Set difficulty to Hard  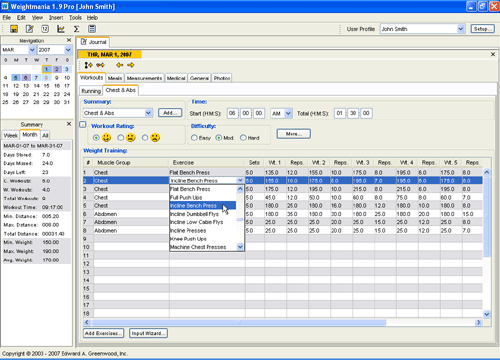[243, 138]
